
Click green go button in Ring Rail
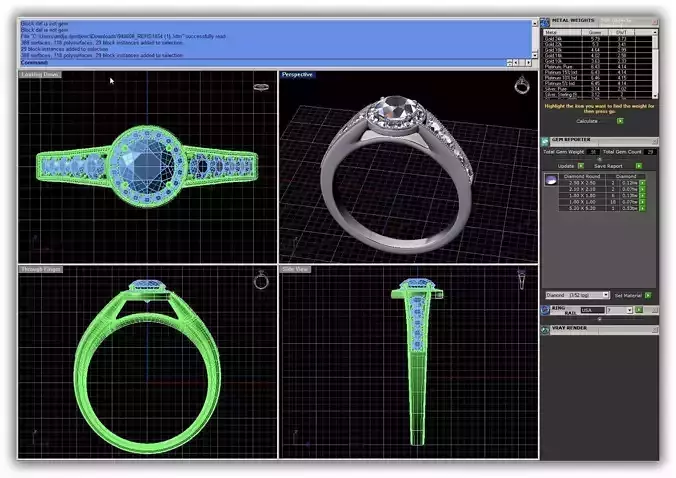[639, 310]
